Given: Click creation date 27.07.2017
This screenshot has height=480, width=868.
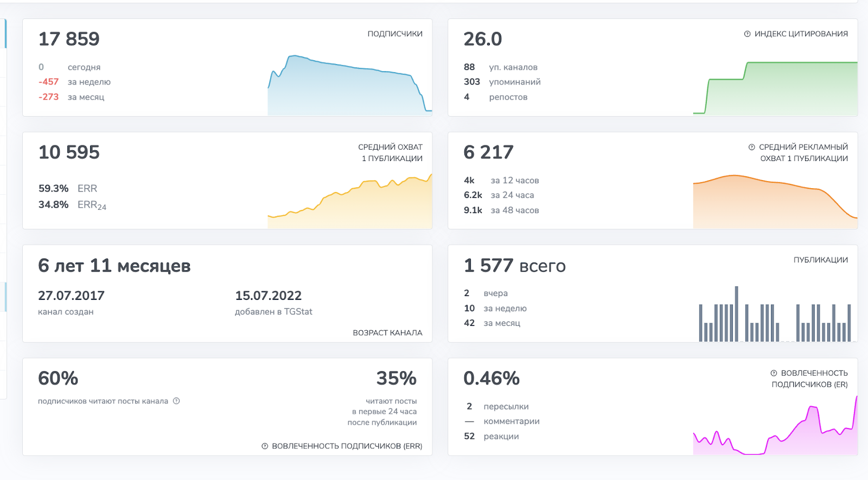Looking at the screenshot, I should 71,296.
